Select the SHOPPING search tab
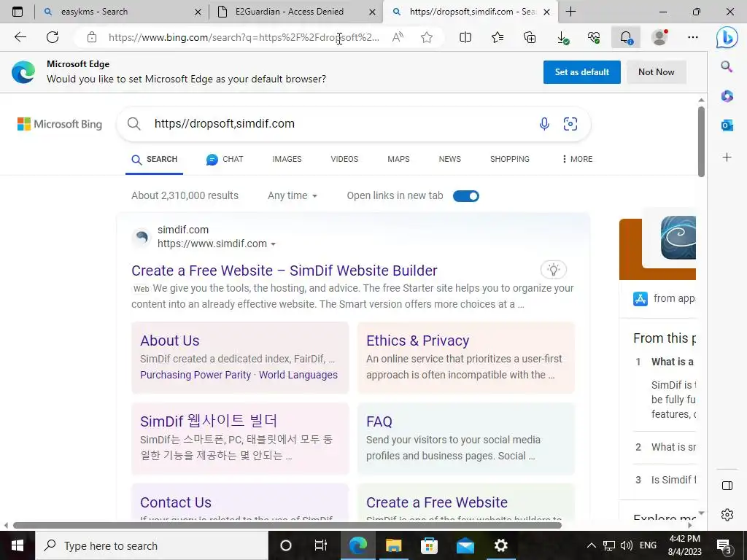This screenshot has height=560, width=747. pyautogui.click(x=510, y=159)
